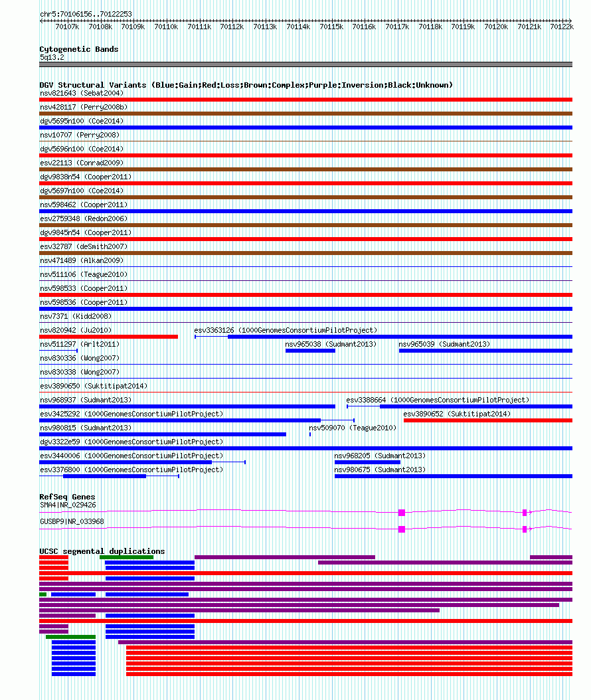Select esv3388664 (1000GenomesConsortiumPilotProject) label
Viewport: 591px width, 700px height.
tap(438, 400)
